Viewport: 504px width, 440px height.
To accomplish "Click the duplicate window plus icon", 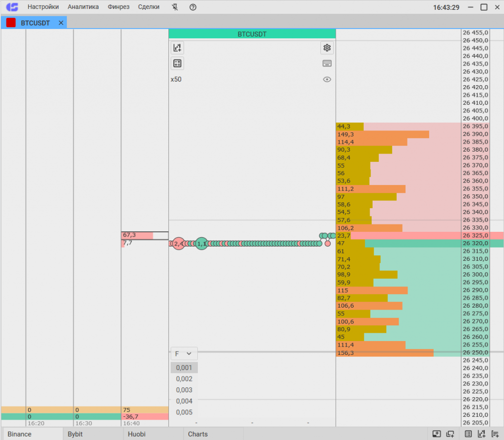I will (450, 434).
